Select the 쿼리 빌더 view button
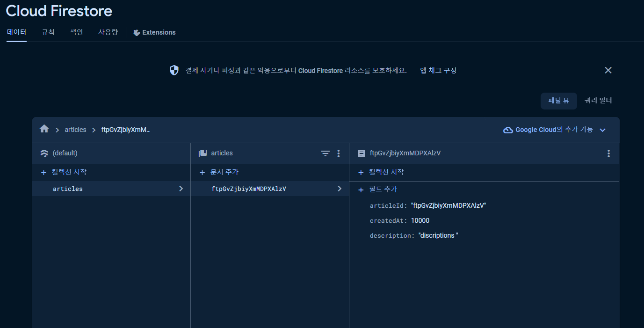Screen dimensions: 644x328 coord(598,101)
